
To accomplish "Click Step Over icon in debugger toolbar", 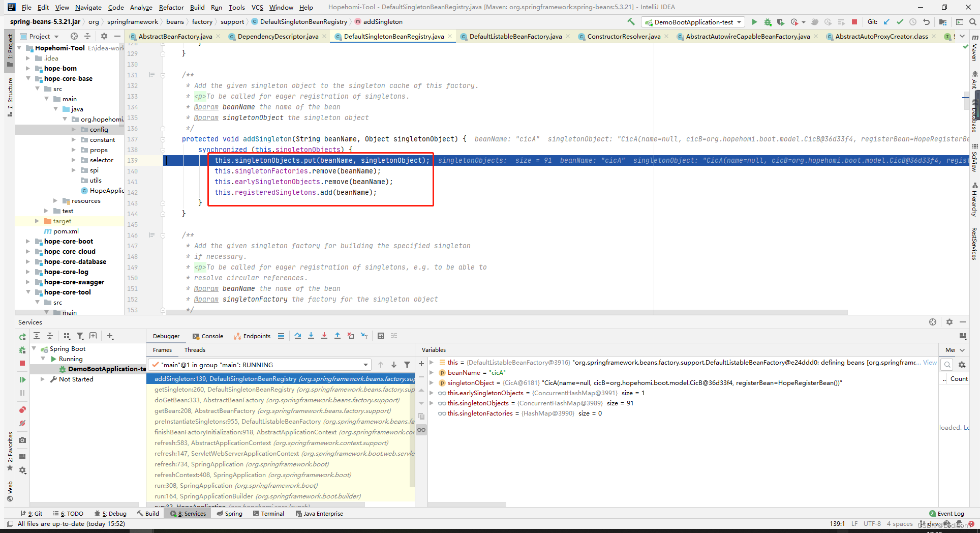I will click(298, 336).
